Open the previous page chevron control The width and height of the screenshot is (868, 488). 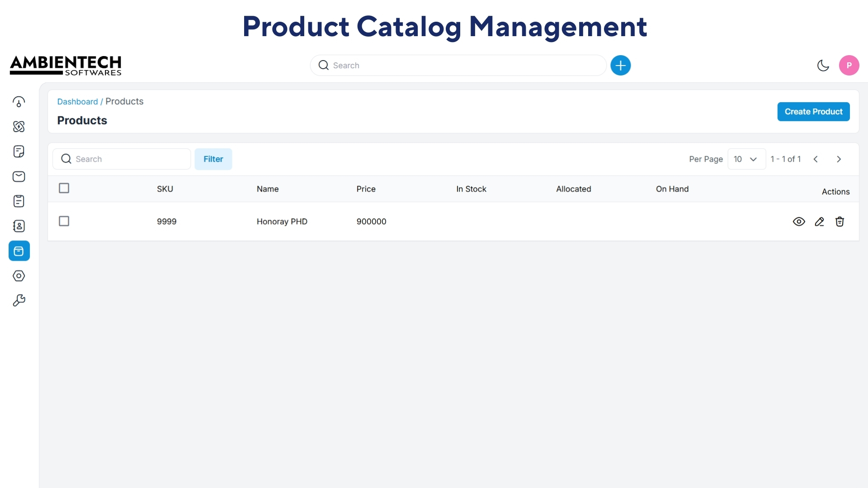[816, 159]
